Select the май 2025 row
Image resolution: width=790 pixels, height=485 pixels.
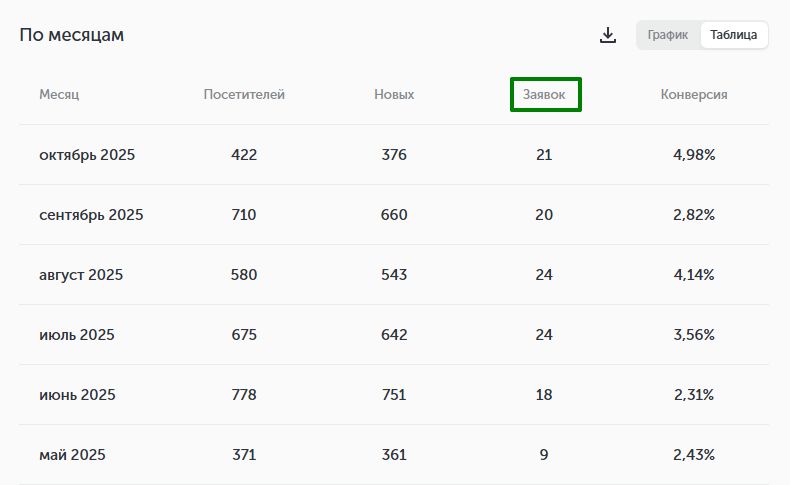click(x=72, y=455)
